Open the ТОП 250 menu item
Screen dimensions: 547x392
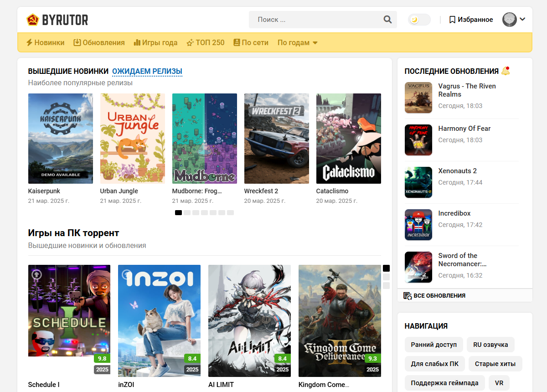point(205,42)
